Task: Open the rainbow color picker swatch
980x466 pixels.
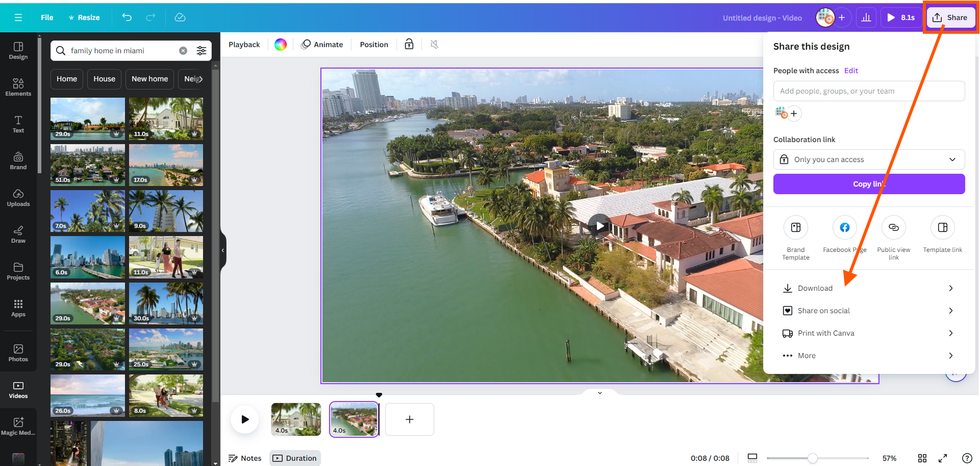Action: click(x=281, y=44)
